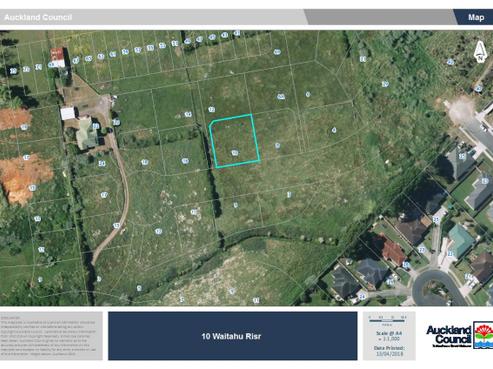Select the Map label in header

(476, 17)
